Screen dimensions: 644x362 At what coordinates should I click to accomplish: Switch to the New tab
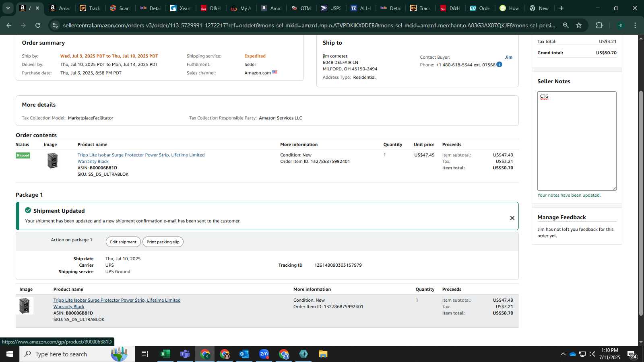(x=539, y=8)
